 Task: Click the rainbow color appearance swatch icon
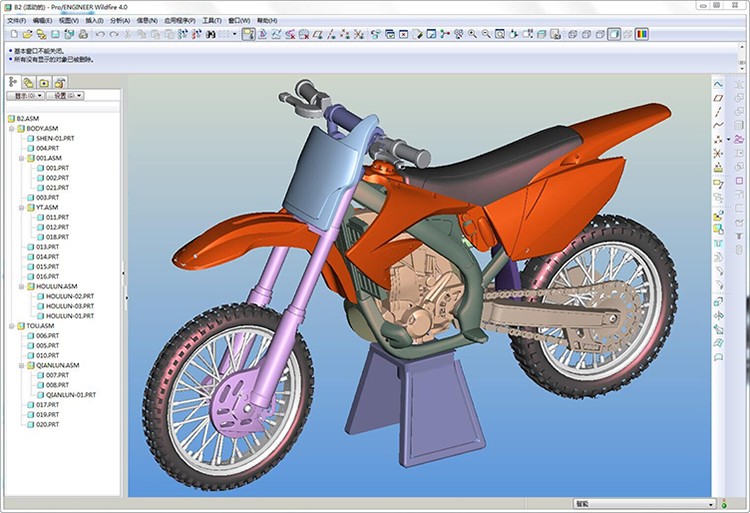[x=641, y=34]
